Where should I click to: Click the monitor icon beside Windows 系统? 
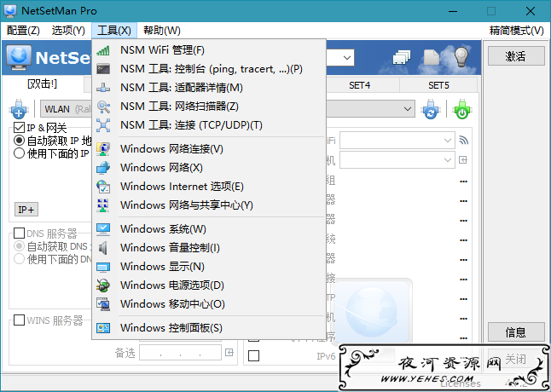(103, 229)
